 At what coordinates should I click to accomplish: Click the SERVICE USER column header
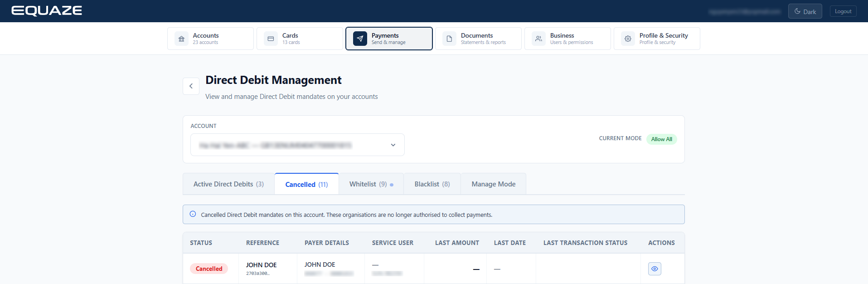(x=393, y=243)
